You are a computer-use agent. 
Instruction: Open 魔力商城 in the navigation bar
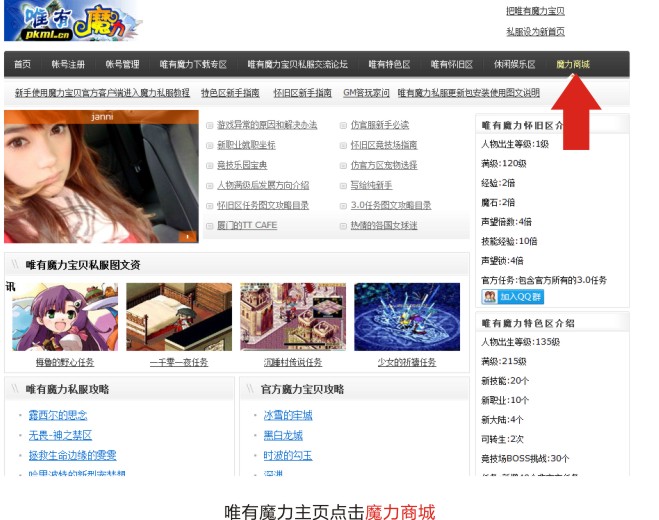pyautogui.click(x=573, y=65)
